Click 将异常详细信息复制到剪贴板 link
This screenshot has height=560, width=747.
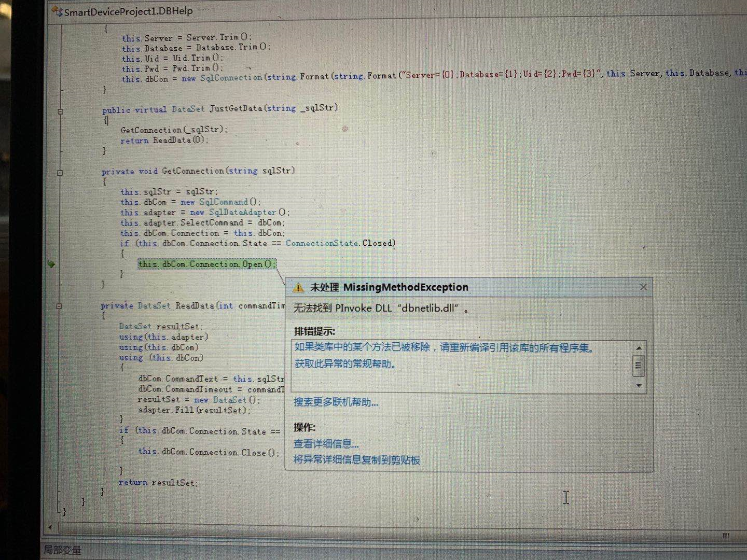[x=356, y=459]
